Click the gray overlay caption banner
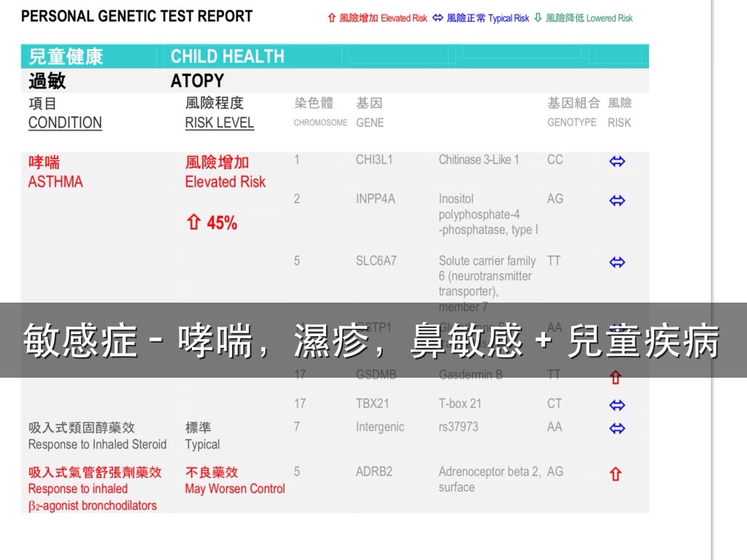This screenshot has height=560, width=747. (373, 341)
